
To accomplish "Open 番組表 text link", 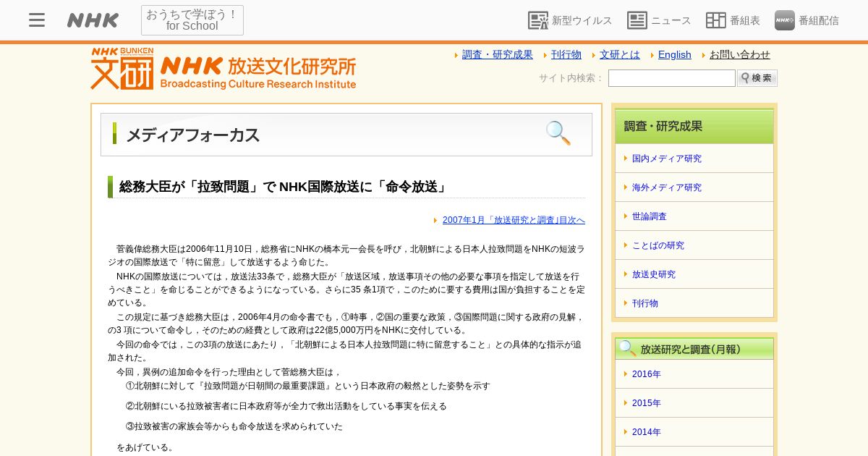I will point(745,20).
